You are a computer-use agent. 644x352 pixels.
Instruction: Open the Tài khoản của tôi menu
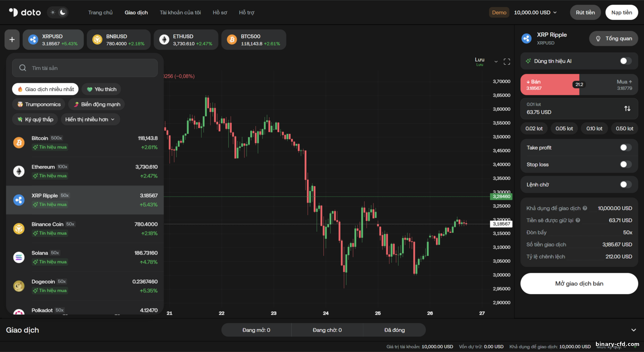[180, 12]
